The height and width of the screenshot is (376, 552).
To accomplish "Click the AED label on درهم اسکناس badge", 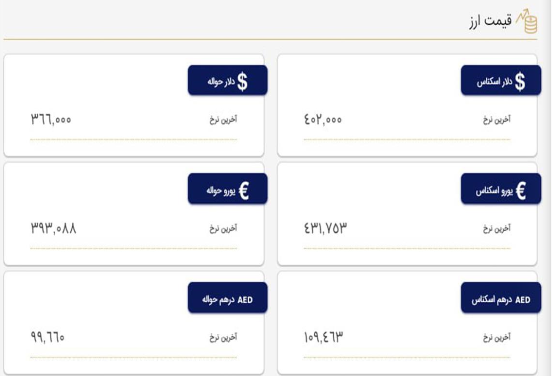I will click(x=522, y=300).
